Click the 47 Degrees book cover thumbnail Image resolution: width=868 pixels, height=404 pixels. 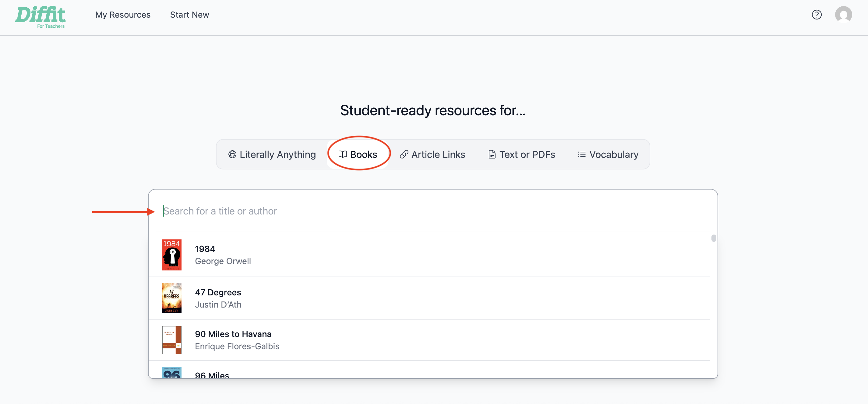(x=171, y=298)
